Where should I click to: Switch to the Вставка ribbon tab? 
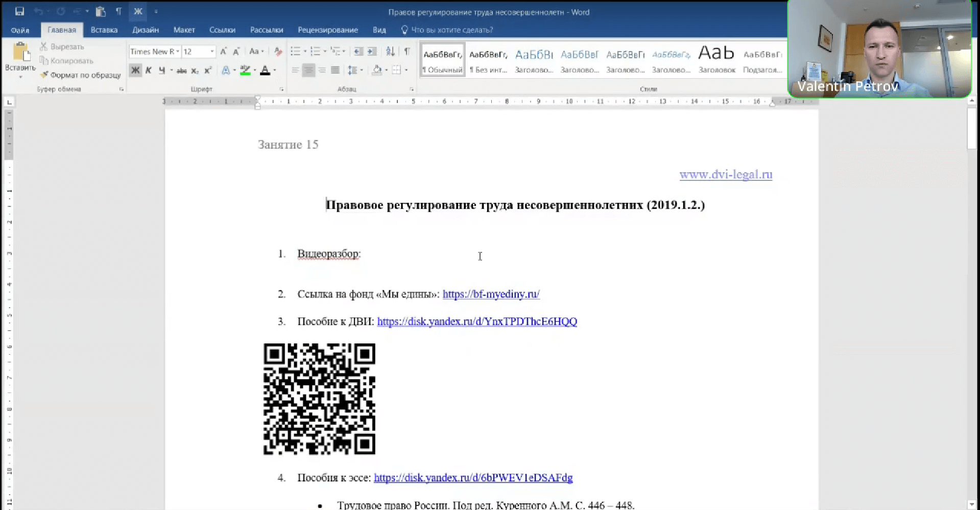[104, 30]
